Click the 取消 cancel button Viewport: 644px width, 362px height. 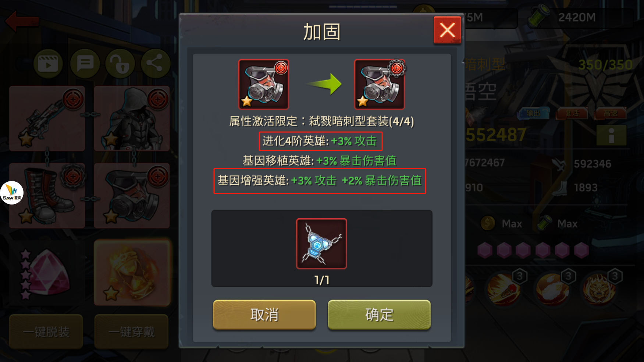(x=264, y=315)
